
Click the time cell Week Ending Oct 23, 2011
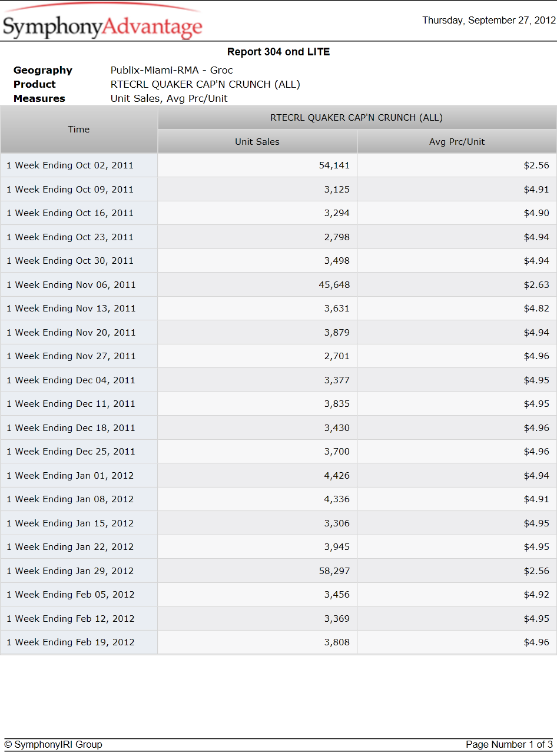coord(79,237)
